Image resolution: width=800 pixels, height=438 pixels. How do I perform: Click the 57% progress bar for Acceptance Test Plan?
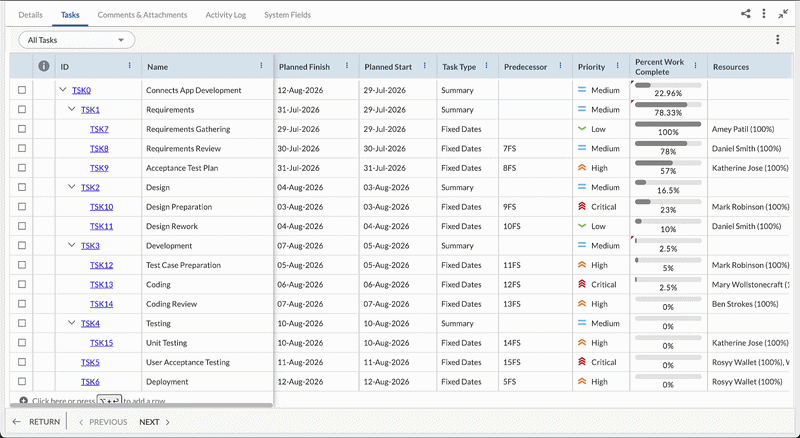coord(668,163)
